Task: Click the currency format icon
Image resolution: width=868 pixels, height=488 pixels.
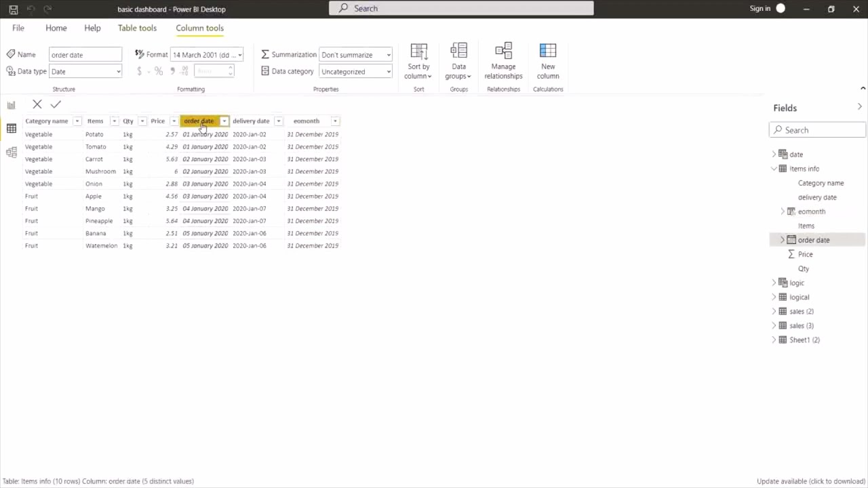Action: [x=140, y=71]
